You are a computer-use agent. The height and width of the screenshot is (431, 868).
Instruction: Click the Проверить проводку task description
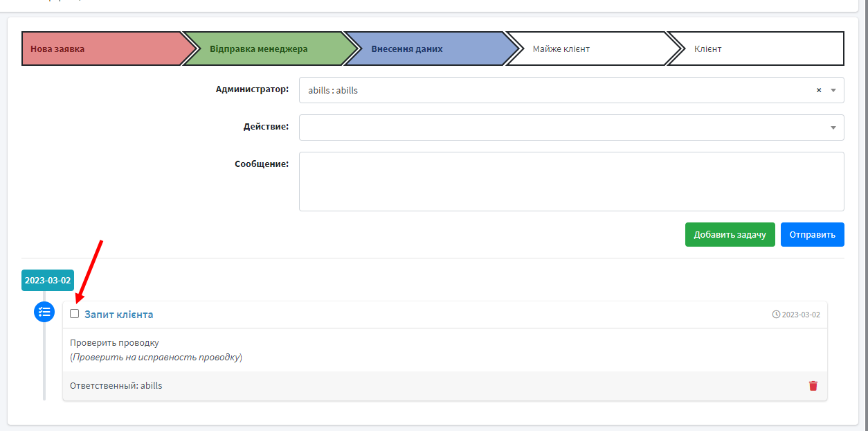point(114,343)
